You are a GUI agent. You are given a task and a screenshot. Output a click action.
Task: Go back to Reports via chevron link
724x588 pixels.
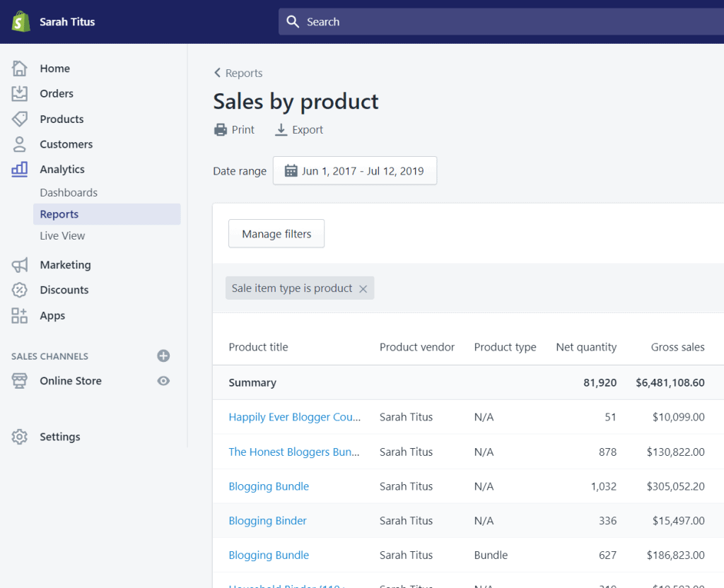pyautogui.click(x=238, y=73)
